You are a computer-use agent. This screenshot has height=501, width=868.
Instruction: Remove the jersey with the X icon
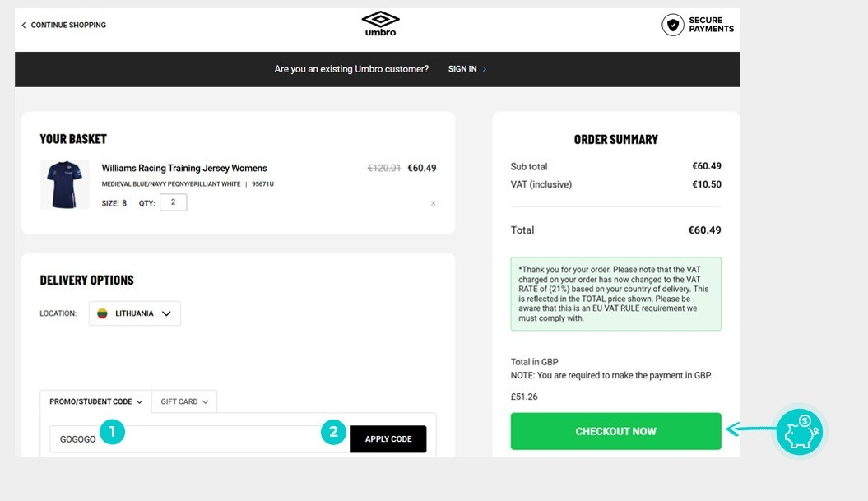(x=434, y=204)
